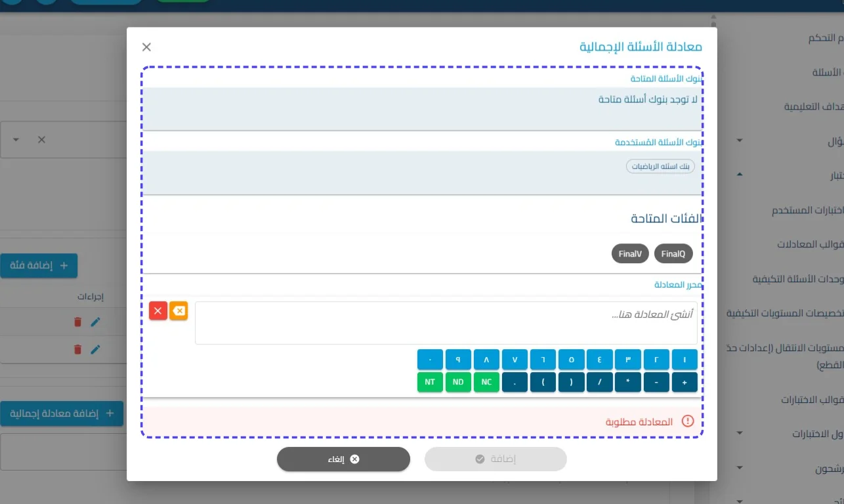Focus the formula editor text box
The width and height of the screenshot is (844, 504).
point(446,323)
